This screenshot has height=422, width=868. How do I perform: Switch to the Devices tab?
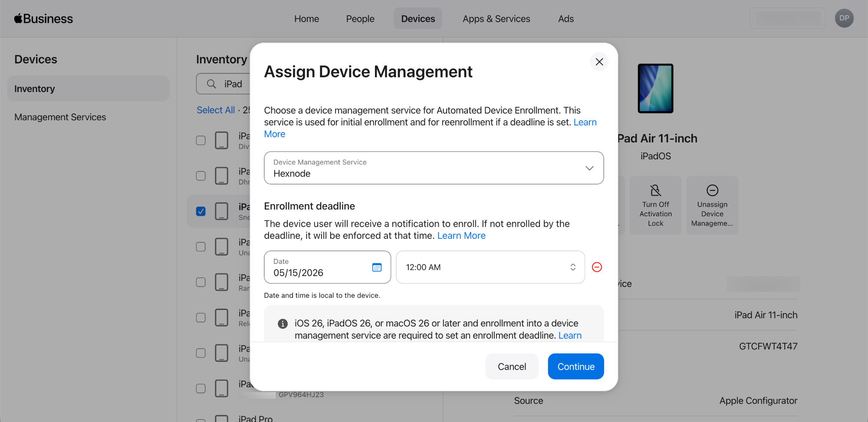click(418, 19)
